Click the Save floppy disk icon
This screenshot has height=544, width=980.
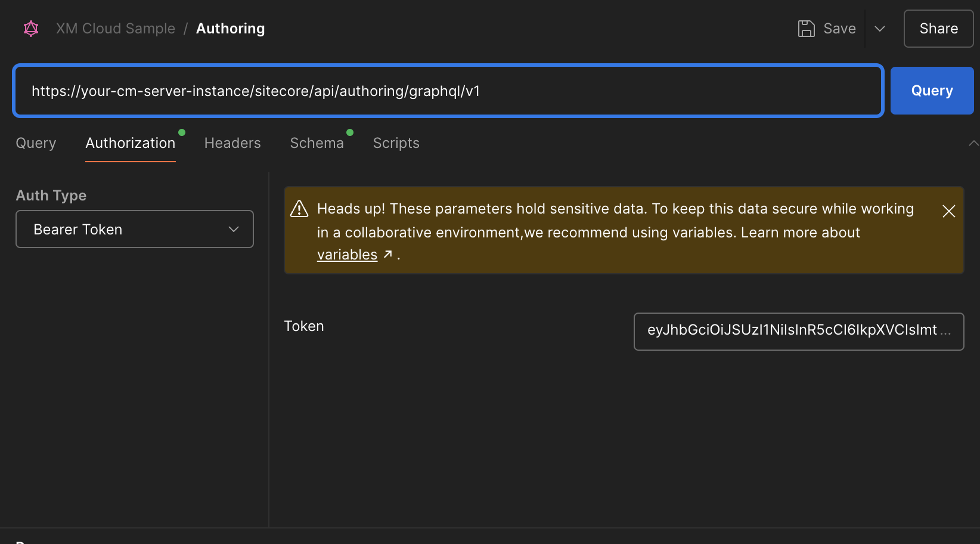pos(806,29)
